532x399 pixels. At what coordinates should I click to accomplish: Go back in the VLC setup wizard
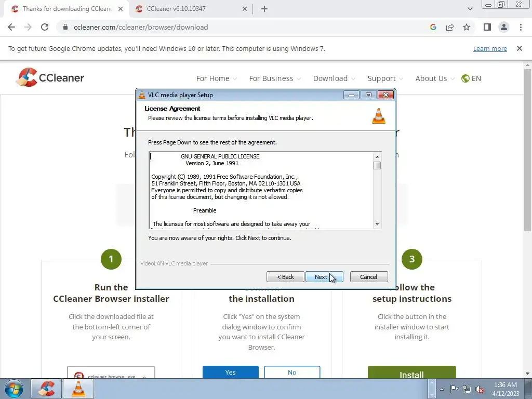pyautogui.click(x=285, y=277)
